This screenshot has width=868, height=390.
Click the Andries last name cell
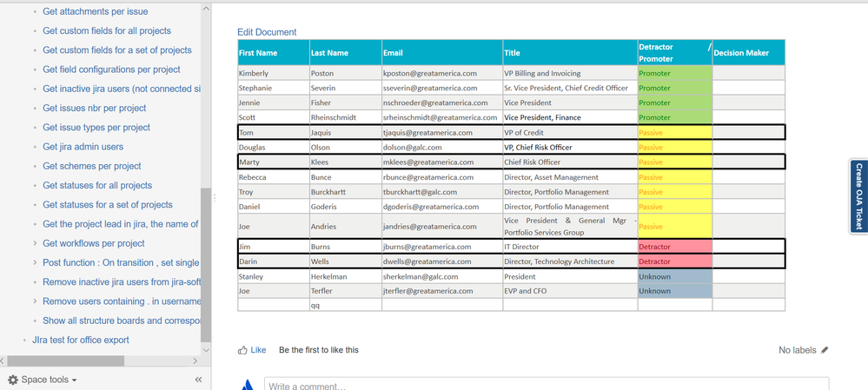(x=346, y=226)
